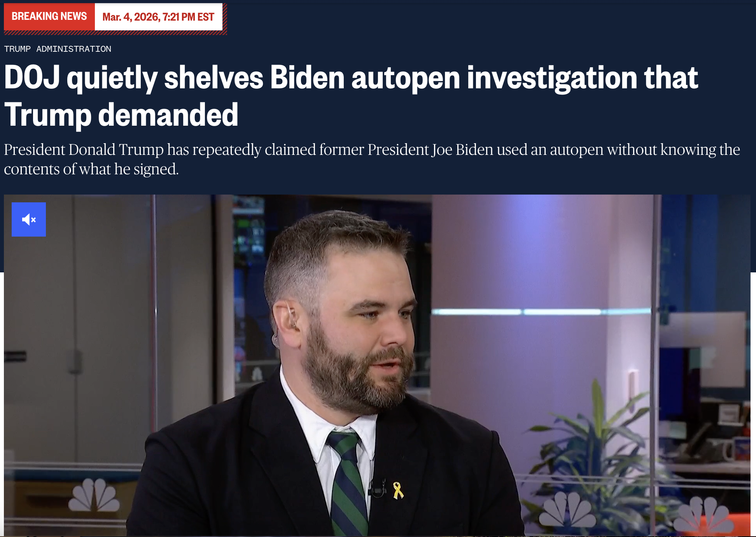
Task: Unmute the video with the speaker icon
Action: (29, 219)
